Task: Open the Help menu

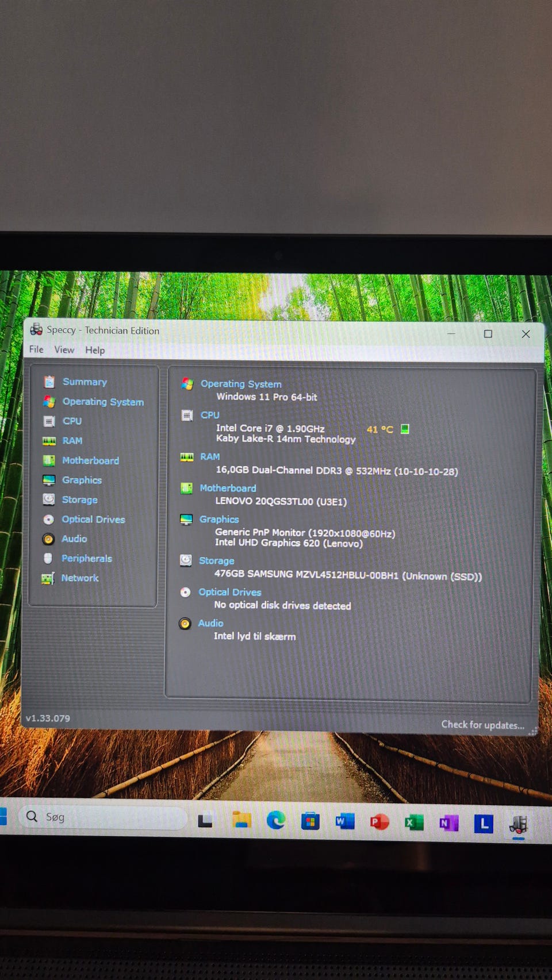Action: 95,350
